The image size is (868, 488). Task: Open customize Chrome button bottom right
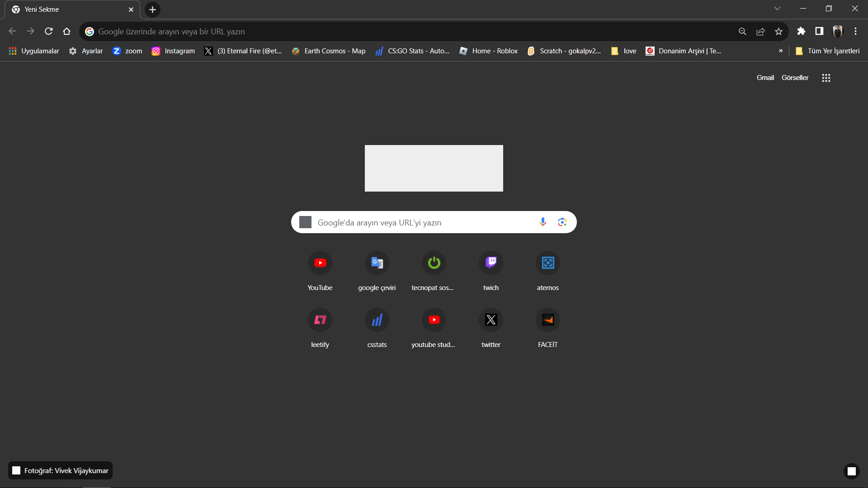point(851,471)
